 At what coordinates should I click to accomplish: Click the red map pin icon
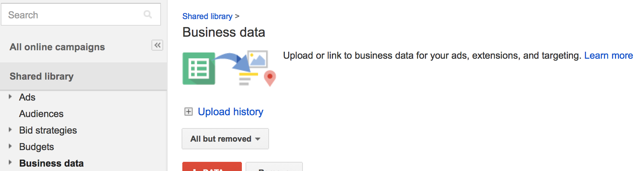point(270,78)
